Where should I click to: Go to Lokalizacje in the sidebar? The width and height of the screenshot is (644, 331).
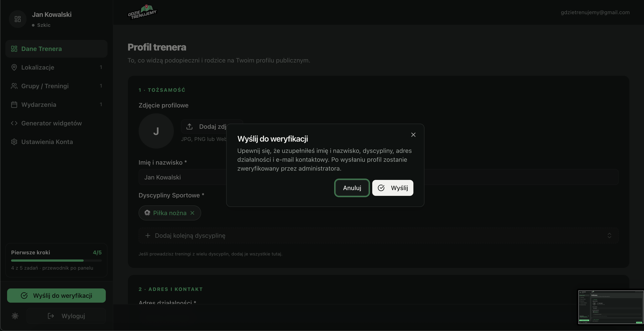click(x=56, y=67)
